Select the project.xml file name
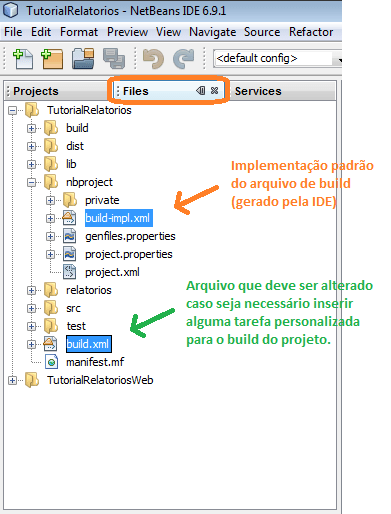This screenshot has height=514, width=391. click(112, 272)
